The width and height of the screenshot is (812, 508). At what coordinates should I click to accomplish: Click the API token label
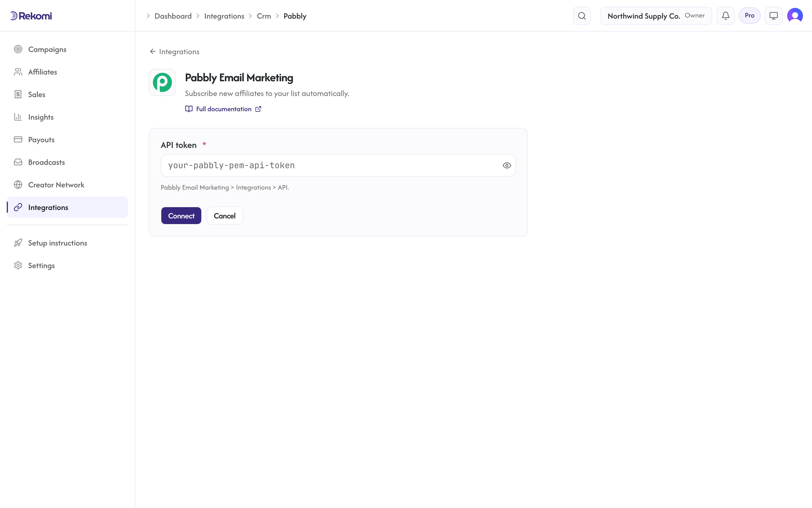coord(178,145)
